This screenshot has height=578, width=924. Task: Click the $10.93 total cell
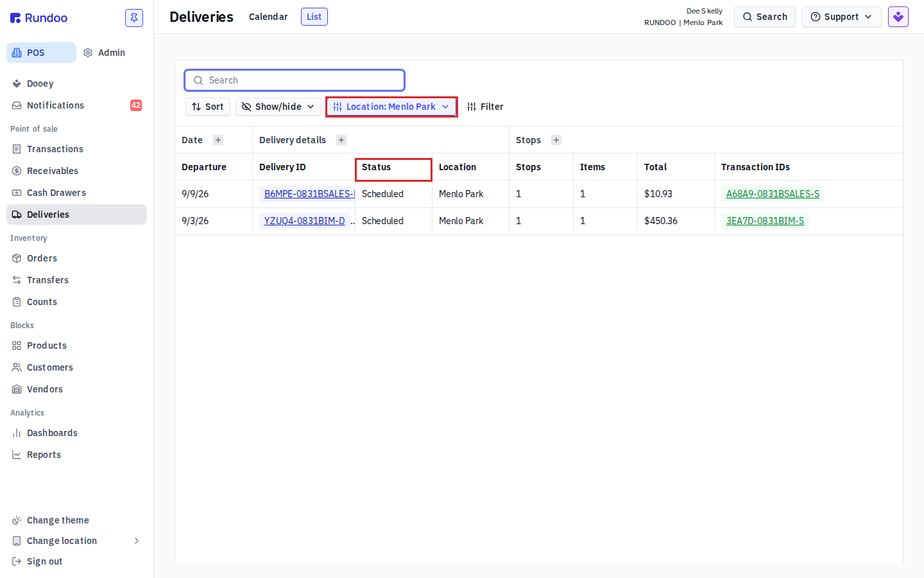[676, 194]
